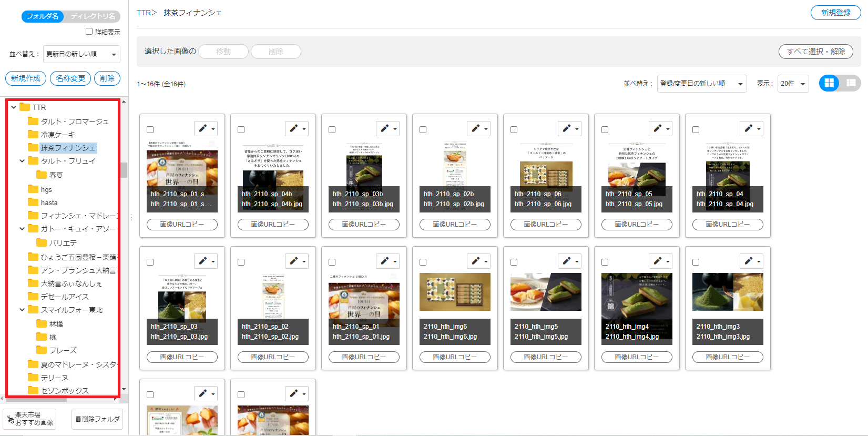
Task: Open edit pencil menu for hth_2110_sp_04
Action: [x=752, y=128]
